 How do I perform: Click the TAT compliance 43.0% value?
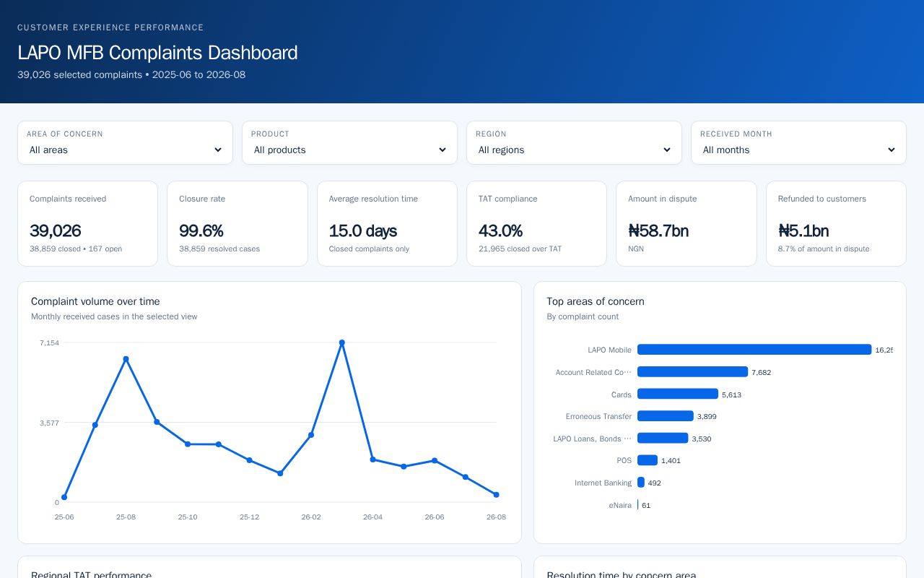(500, 230)
